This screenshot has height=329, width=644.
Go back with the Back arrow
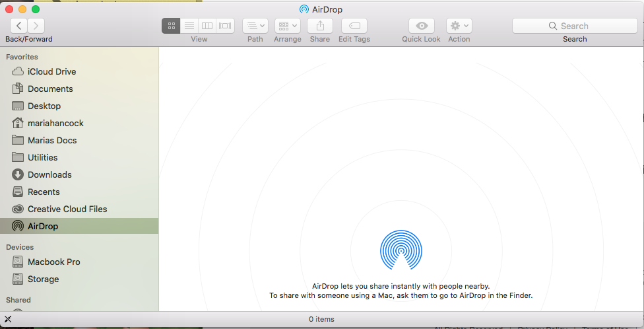point(19,26)
